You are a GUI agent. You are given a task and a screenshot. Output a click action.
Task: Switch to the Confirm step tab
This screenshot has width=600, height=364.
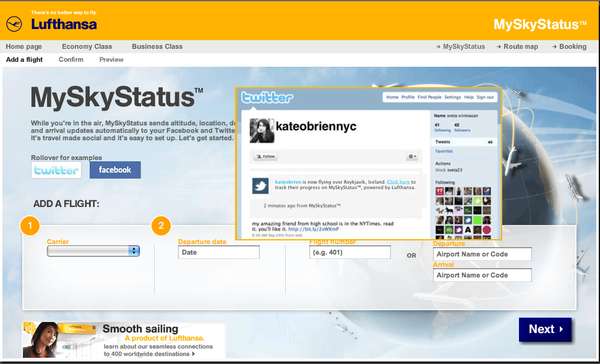[71, 59]
